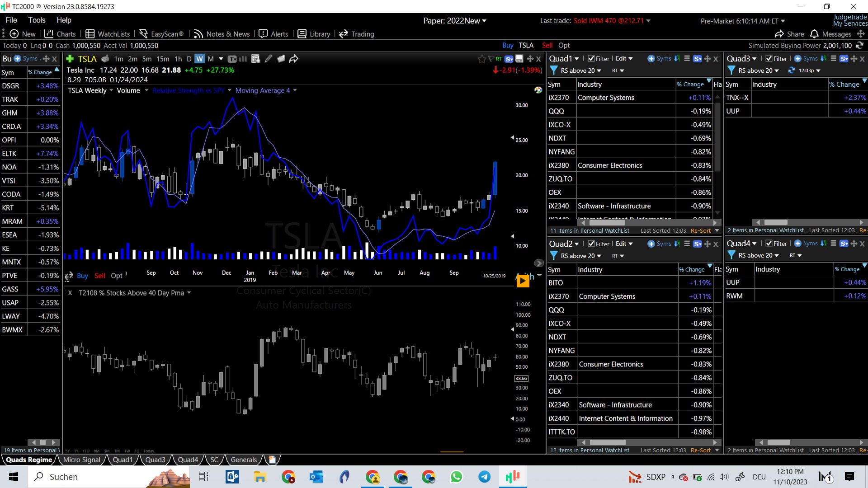The height and width of the screenshot is (488, 868).
Task: Open the Tools menu
Action: coord(37,20)
